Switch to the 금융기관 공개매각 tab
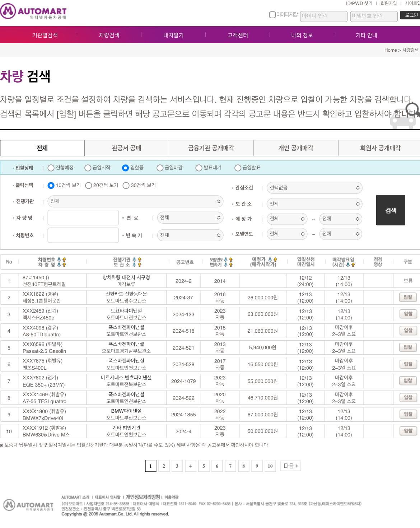 211,148
